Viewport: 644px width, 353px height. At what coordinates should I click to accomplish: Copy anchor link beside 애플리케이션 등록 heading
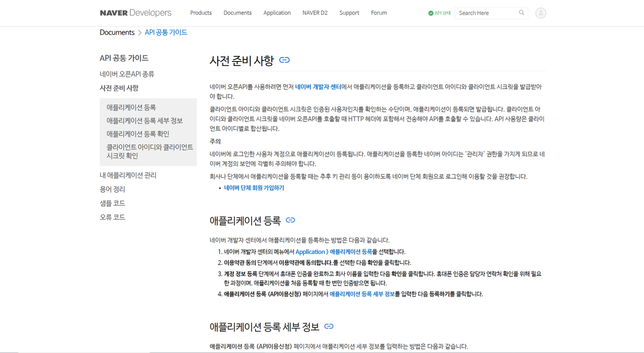(290, 220)
